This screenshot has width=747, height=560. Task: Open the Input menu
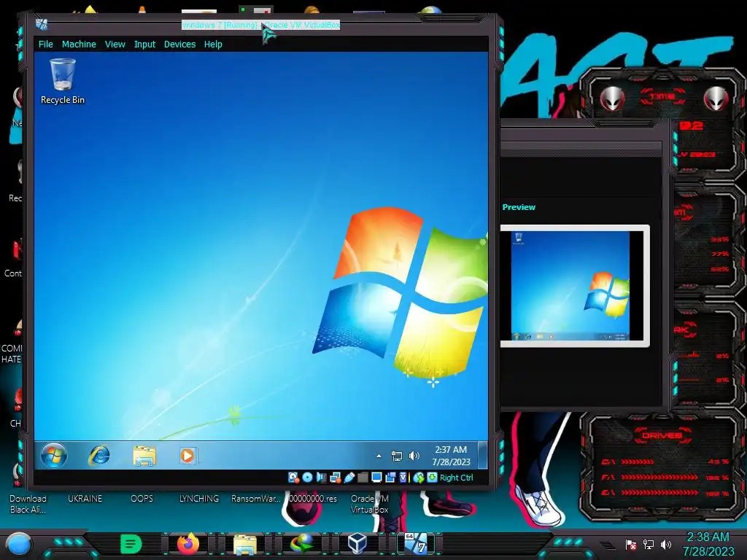point(145,44)
